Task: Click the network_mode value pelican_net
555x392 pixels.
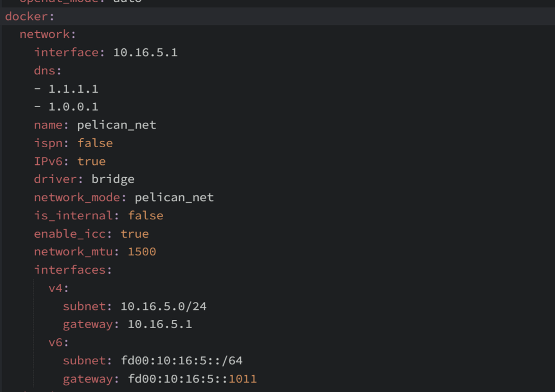Action: pyautogui.click(x=174, y=197)
